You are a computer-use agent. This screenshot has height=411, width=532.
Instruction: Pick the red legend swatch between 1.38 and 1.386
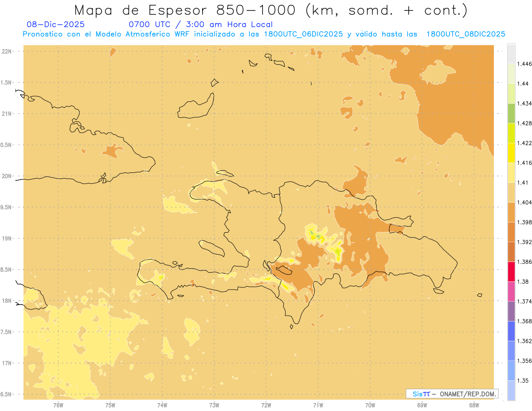pyautogui.click(x=511, y=271)
